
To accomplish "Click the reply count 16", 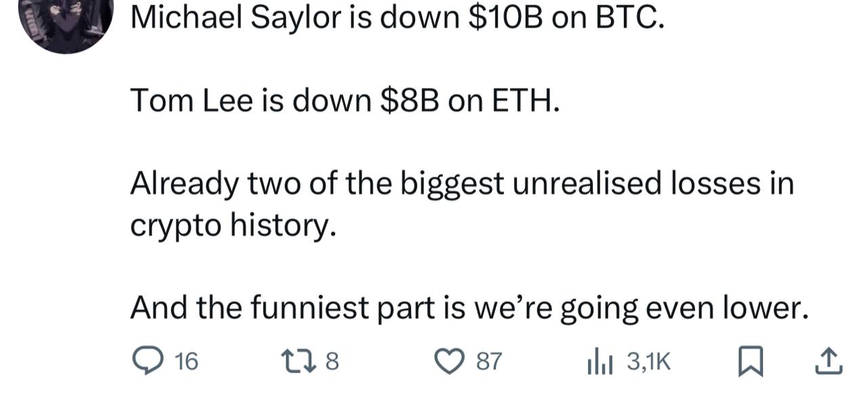I will (x=186, y=362).
